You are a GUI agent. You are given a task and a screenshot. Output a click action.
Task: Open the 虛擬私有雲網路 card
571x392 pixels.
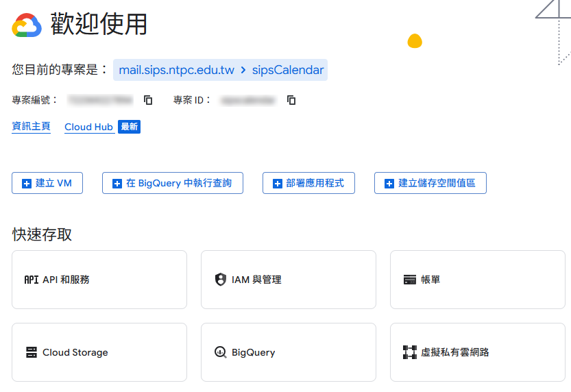click(478, 352)
